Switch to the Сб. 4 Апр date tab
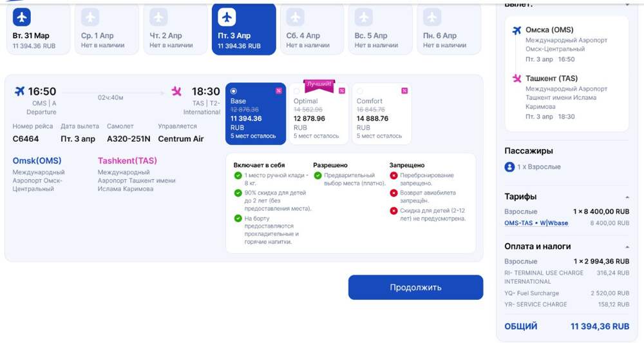Screen dimensions: 644x343 pyautogui.click(x=312, y=29)
